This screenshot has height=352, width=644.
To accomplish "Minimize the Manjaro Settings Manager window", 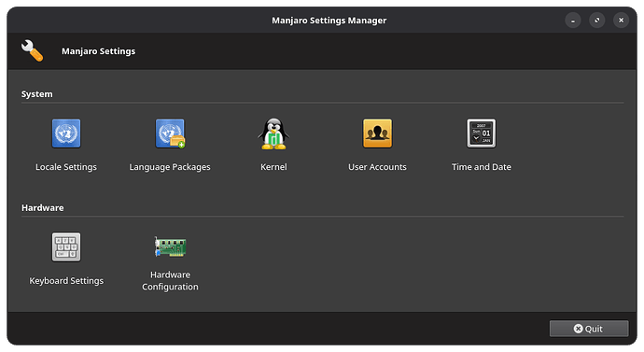I will (573, 21).
